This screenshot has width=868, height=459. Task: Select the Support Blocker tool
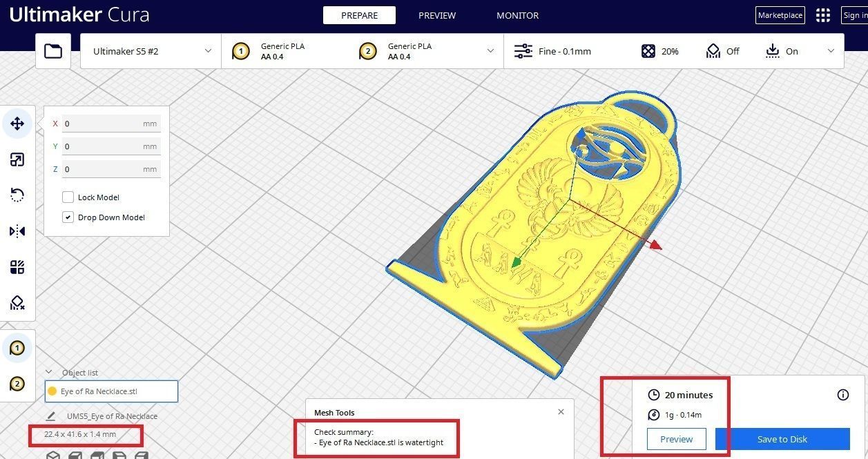[17, 303]
